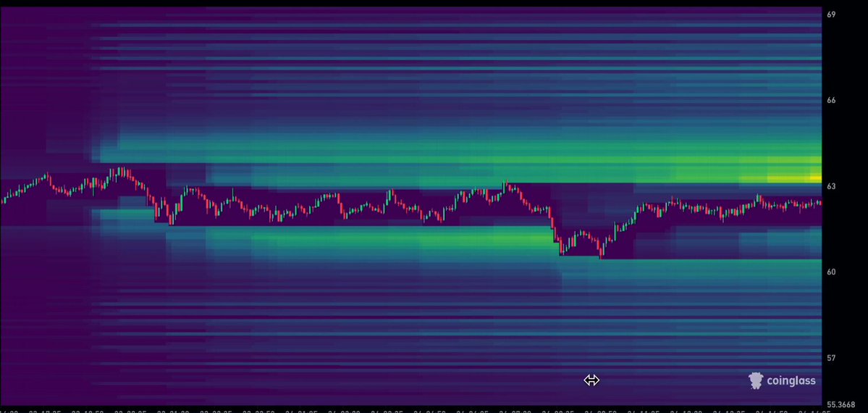
Task: Click the 55.3668 value on the price axis
Action: tap(841, 405)
